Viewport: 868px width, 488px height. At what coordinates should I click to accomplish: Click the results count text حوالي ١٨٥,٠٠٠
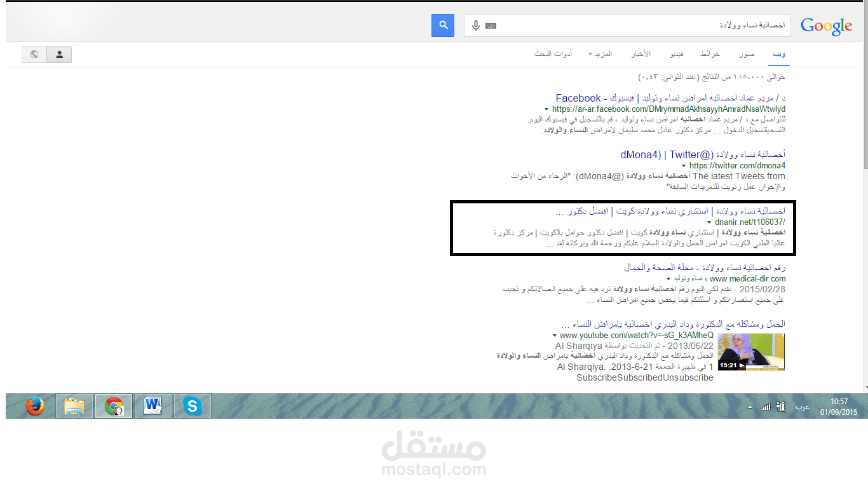coord(712,77)
